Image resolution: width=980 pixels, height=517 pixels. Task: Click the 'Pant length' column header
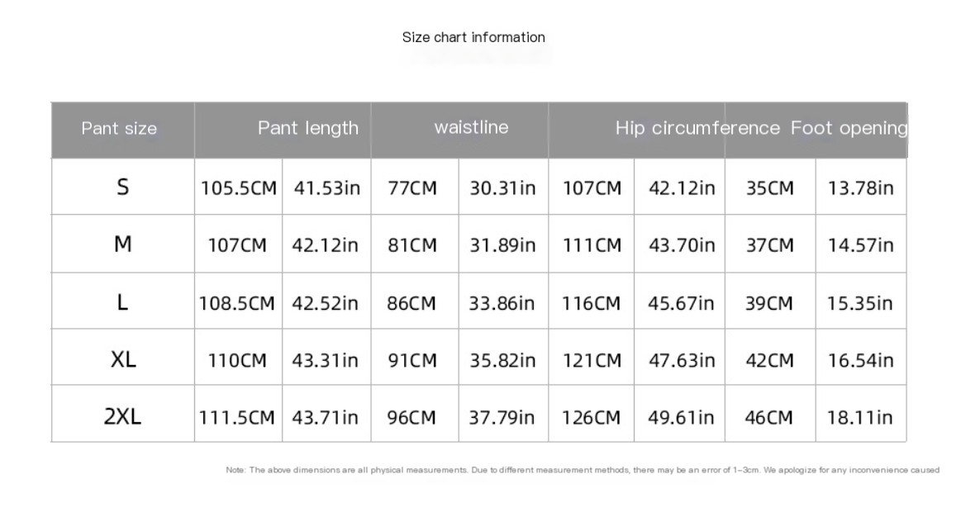[308, 128]
